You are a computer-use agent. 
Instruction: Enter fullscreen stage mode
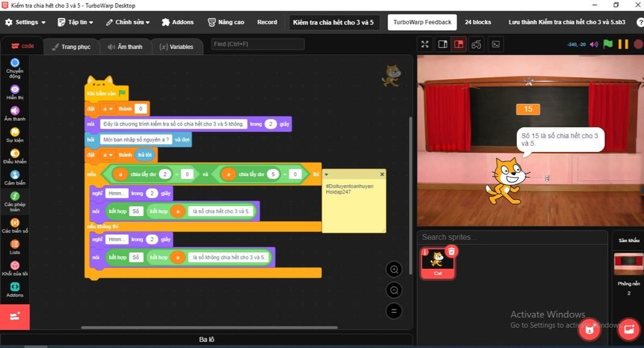click(425, 44)
